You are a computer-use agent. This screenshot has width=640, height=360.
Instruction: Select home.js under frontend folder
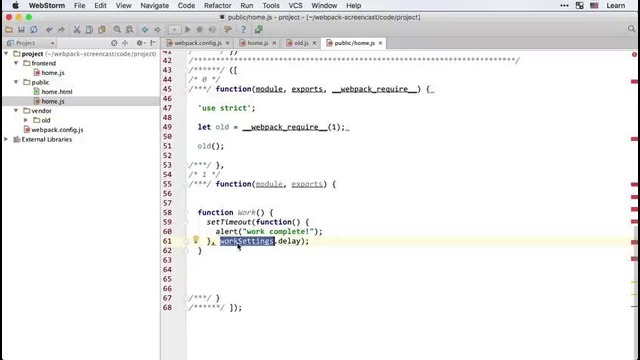[49, 73]
